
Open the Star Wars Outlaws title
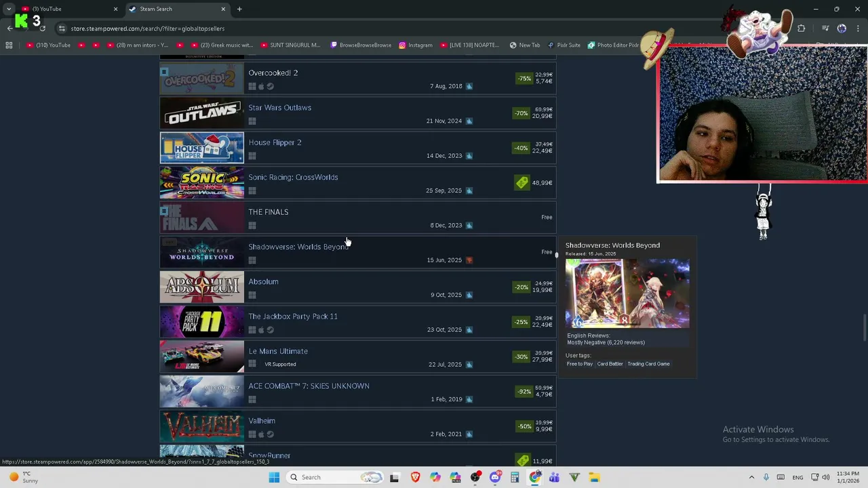click(x=279, y=108)
